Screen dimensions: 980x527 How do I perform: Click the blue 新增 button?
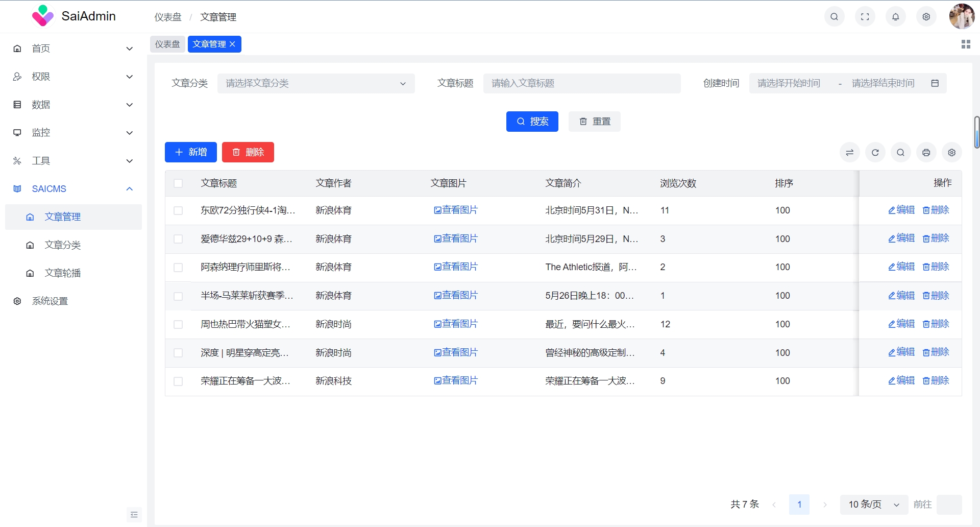[x=190, y=152]
